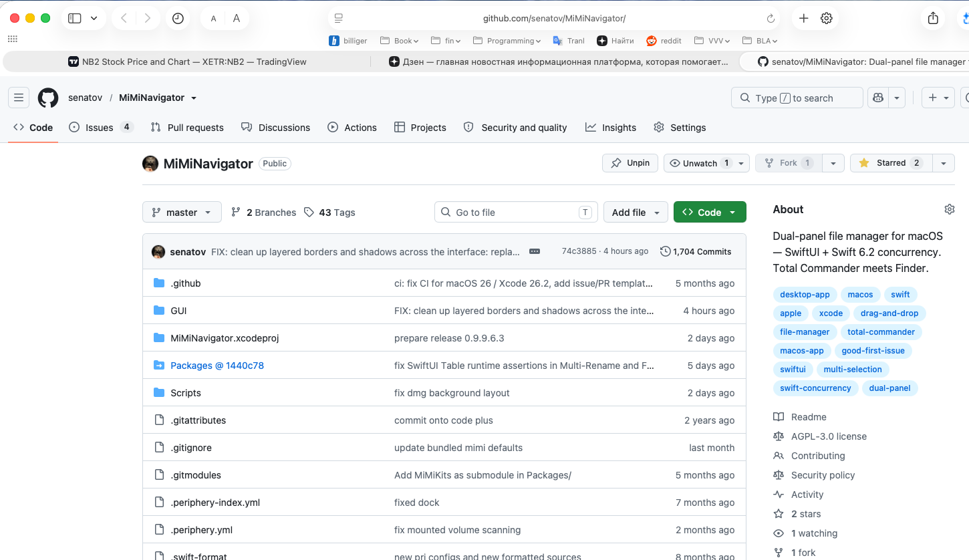Click commit hash 74c3885
The width and height of the screenshot is (969, 560).
[579, 251]
